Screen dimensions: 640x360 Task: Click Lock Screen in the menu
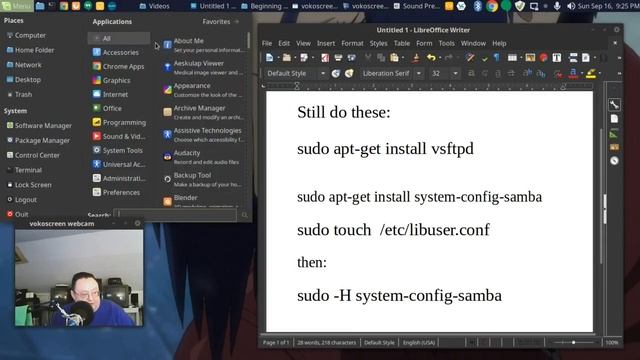point(29,185)
